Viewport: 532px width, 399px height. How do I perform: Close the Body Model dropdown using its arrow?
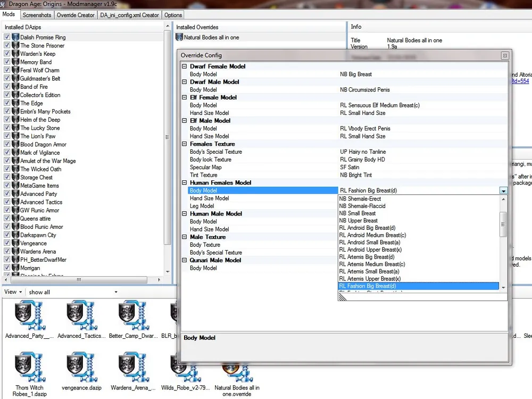pos(503,190)
